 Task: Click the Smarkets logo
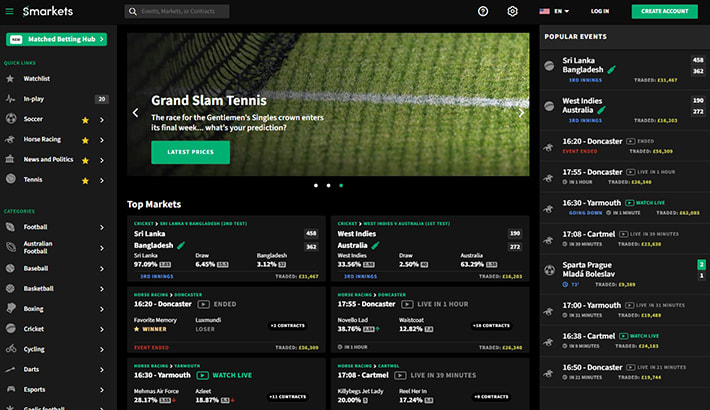48,11
